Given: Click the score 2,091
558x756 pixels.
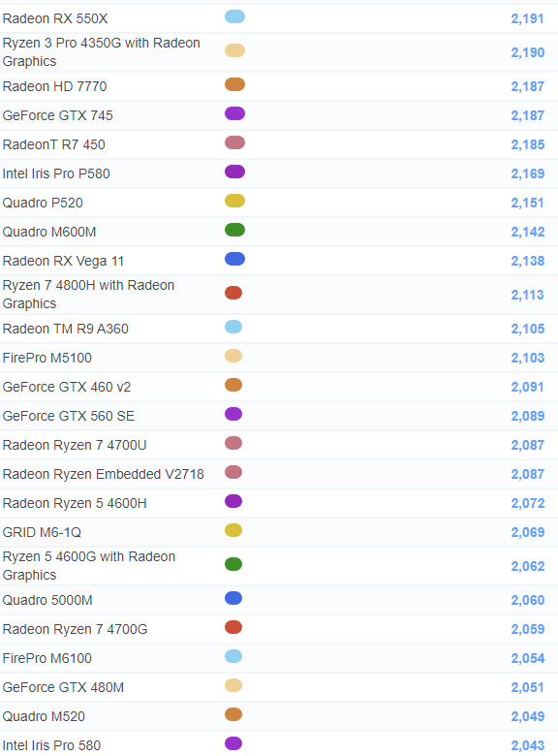Looking at the screenshot, I should click(527, 387).
